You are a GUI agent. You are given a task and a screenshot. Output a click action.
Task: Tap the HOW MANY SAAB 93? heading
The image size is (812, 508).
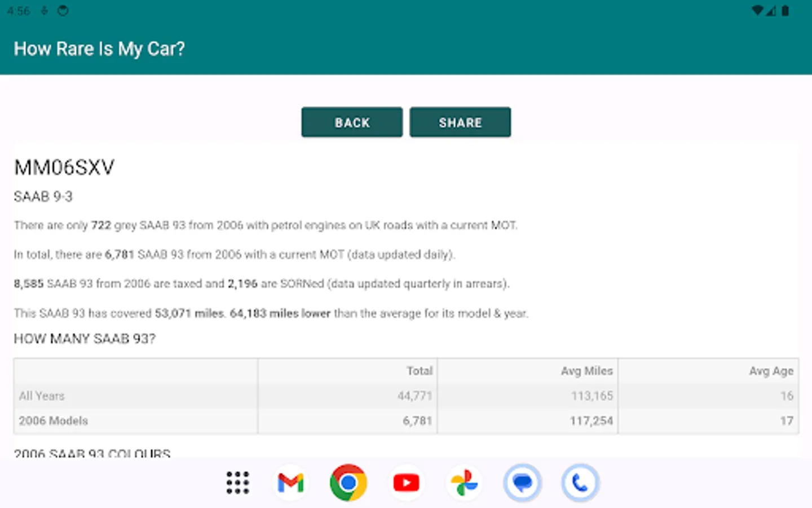(85, 339)
